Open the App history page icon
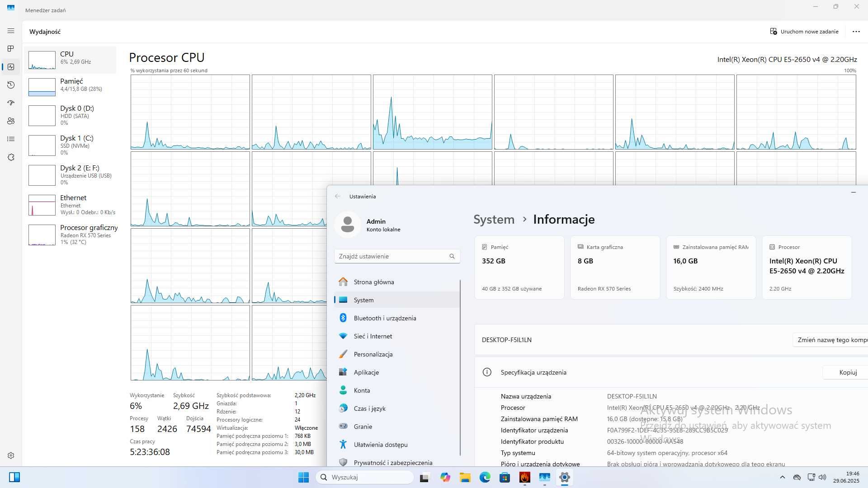The width and height of the screenshot is (868, 488). pos(11,85)
